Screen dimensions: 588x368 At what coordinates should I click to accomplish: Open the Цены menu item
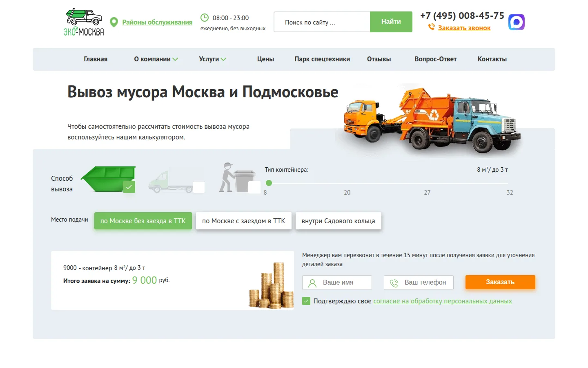265,59
